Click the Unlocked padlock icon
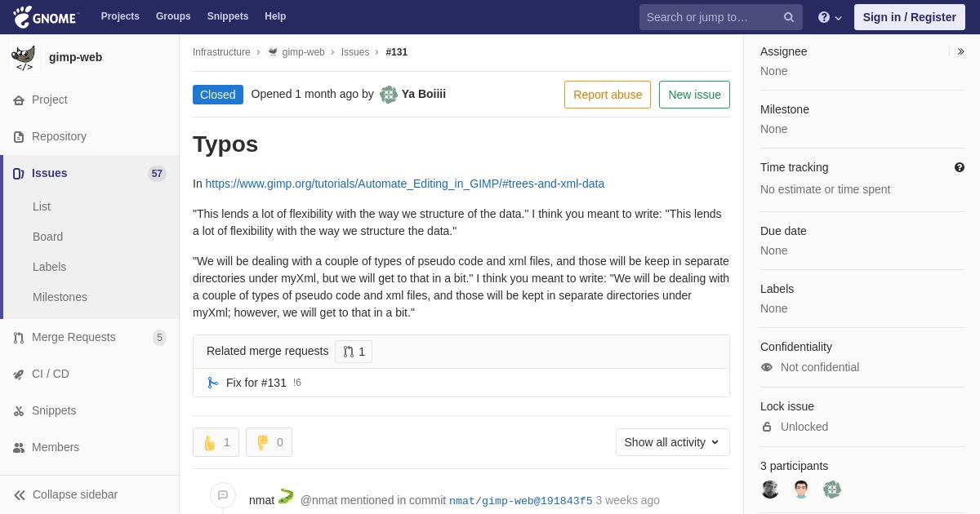The width and height of the screenshot is (980, 514). click(767, 427)
